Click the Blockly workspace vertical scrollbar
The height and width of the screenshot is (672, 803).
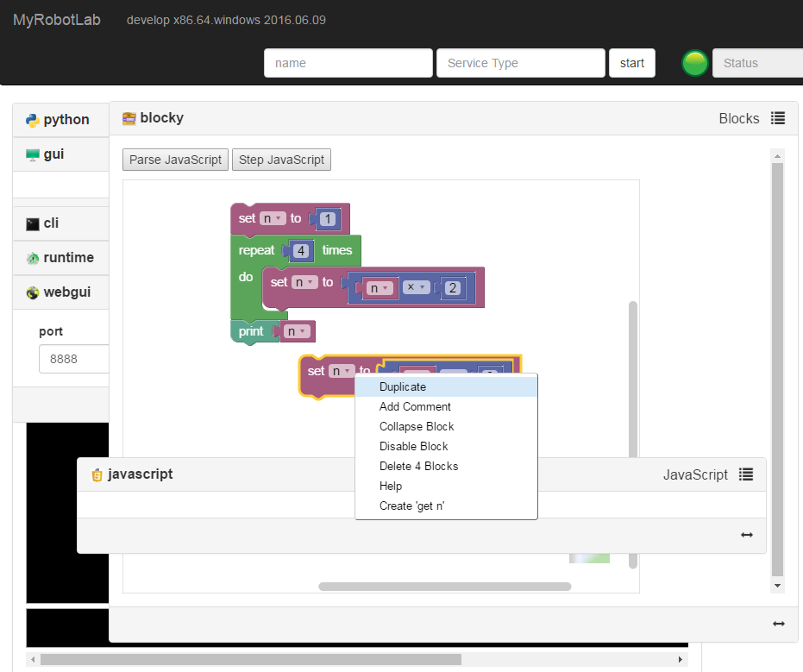(x=633, y=435)
